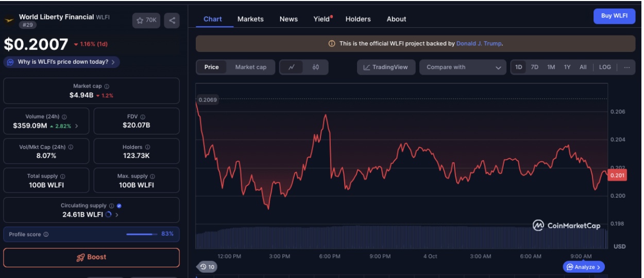Screen dimensions: 644x278
Task: Click the share icon next to watchlist
Action: 172,21
